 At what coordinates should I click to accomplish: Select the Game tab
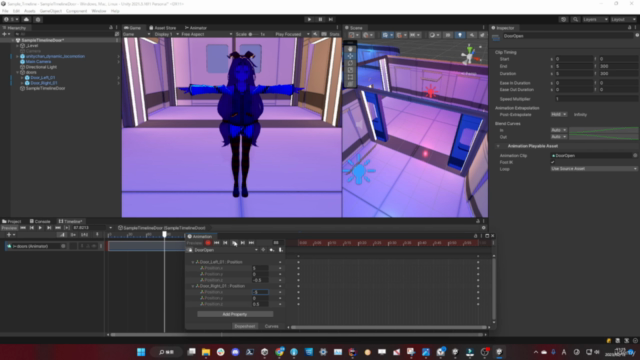[132, 28]
